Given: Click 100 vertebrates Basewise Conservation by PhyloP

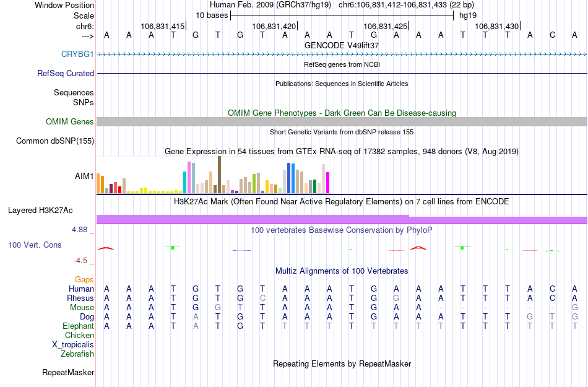Looking at the screenshot, I should pyautogui.click(x=342, y=230).
